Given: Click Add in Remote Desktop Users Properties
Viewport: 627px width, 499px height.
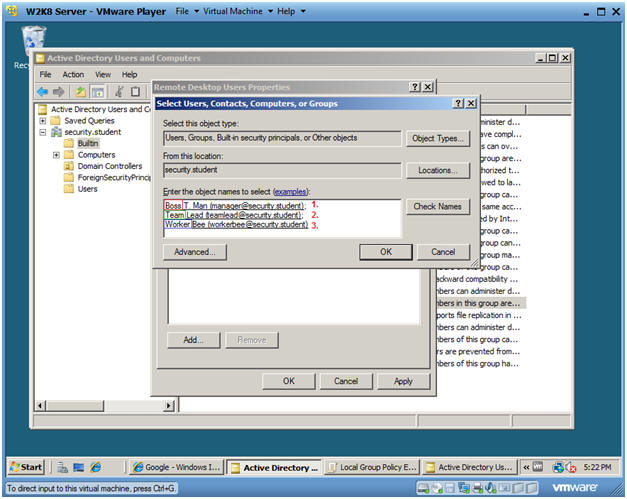Looking at the screenshot, I should tap(194, 340).
